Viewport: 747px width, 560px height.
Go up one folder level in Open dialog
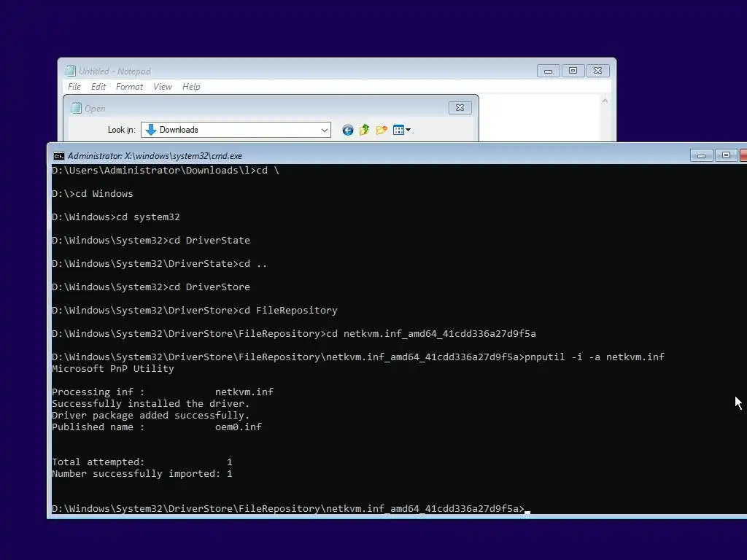[365, 130]
